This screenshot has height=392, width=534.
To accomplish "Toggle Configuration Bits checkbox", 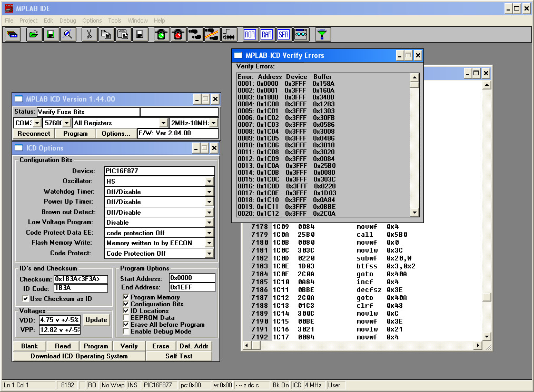I will click(126, 304).
